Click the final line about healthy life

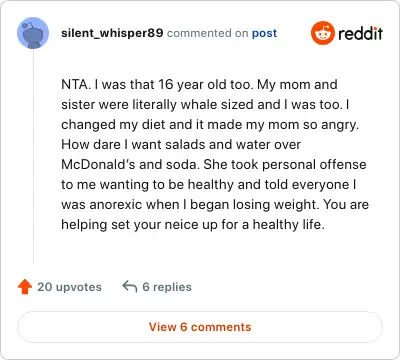[x=193, y=225]
